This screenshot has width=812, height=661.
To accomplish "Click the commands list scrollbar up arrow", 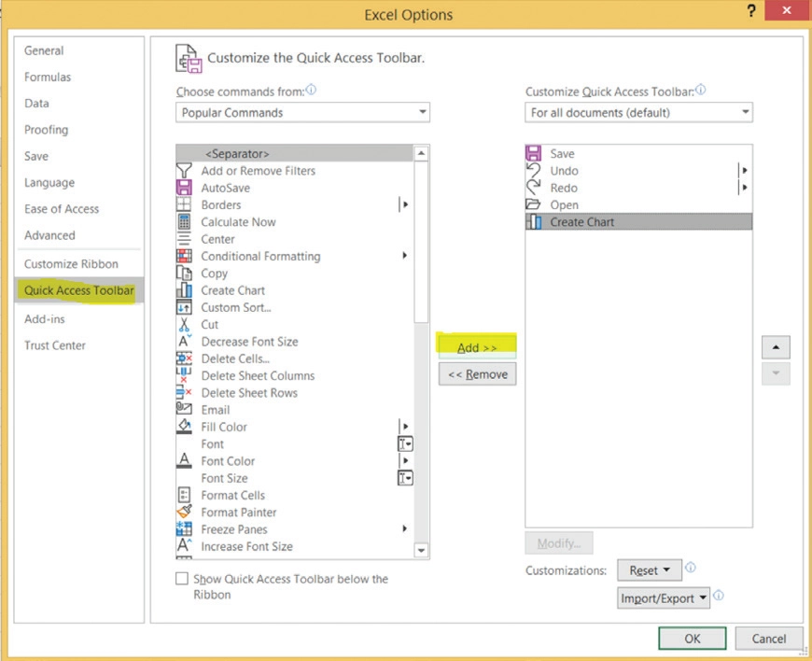I will [422, 153].
